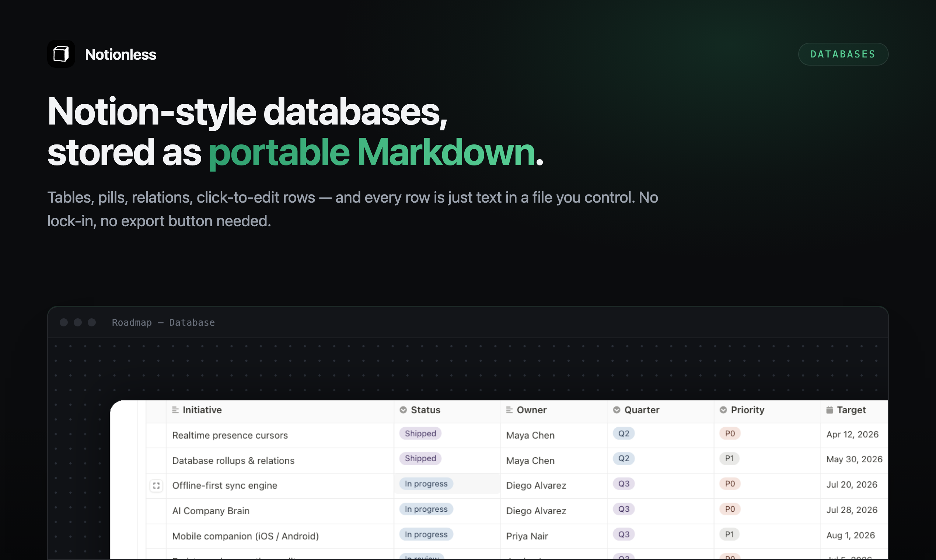Image resolution: width=936 pixels, height=560 pixels.
Task: Sort by the Initiative column header
Action: tap(280, 411)
